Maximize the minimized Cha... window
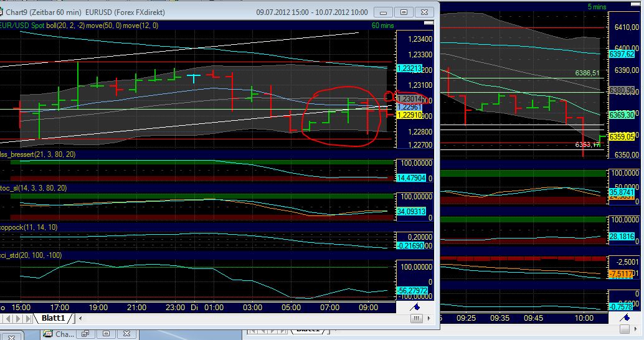This screenshot has width=644, height=340. pyautogui.click(x=106, y=334)
